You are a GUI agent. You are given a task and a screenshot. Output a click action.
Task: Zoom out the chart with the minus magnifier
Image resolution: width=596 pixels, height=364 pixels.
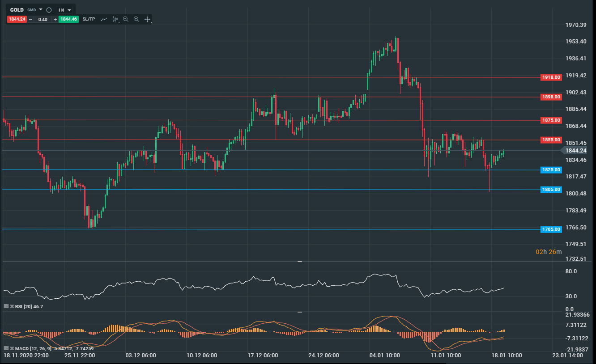coord(126,19)
